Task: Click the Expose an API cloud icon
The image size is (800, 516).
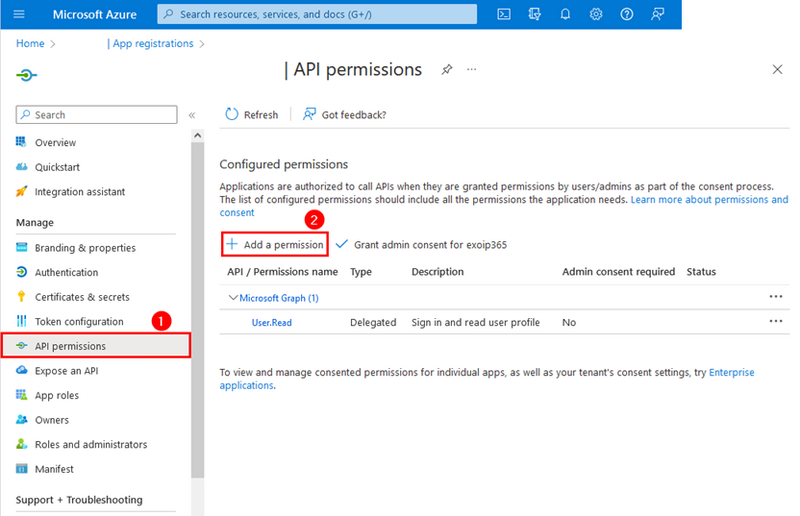Action: 21,370
